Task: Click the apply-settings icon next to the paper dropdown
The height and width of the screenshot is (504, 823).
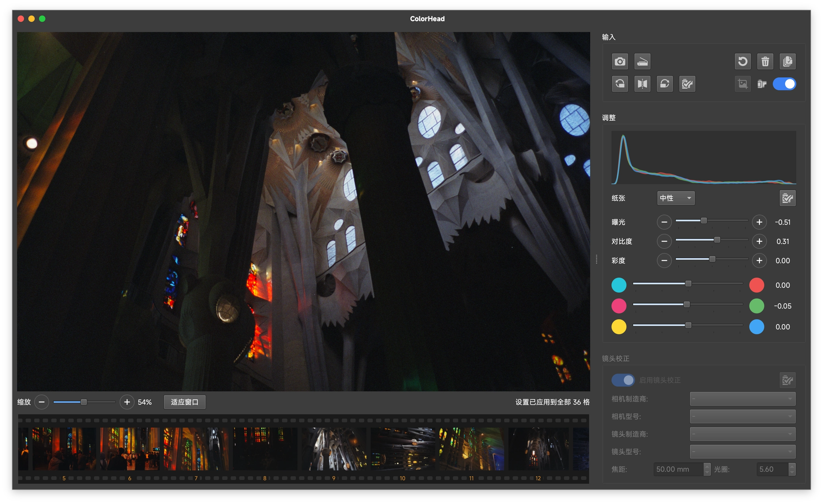Action: pyautogui.click(x=787, y=198)
